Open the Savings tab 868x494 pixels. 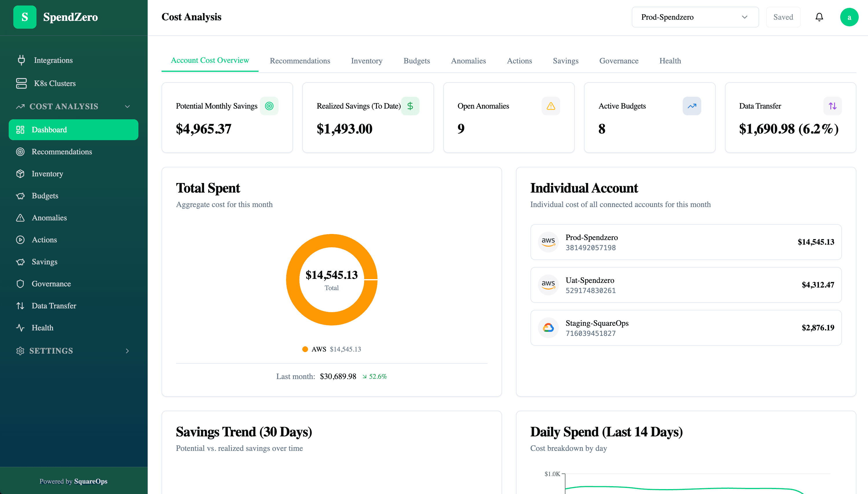pyautogui.click(x=565, y=61)
